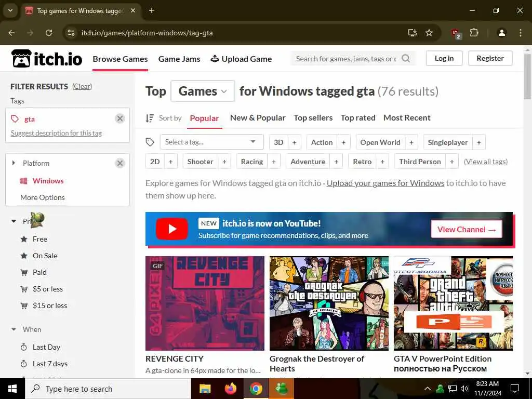Click the Log in button
Screen dimensions: 532x399
(444, 58)
